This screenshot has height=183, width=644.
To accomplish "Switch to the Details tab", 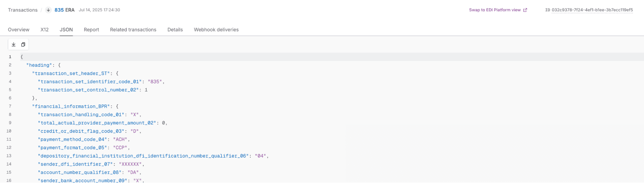I will pos(175,30).
